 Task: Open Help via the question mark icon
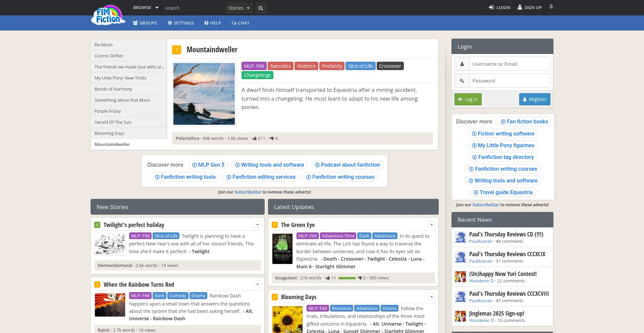212,23
